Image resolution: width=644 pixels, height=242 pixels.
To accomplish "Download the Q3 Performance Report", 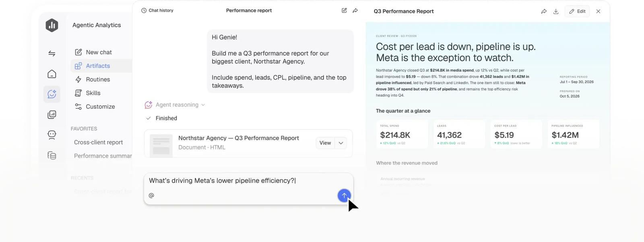I will tap(556, 11).
